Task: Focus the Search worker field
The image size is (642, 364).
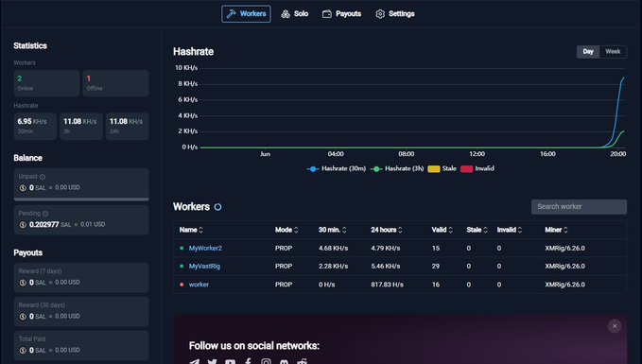Action: (579, 207)
